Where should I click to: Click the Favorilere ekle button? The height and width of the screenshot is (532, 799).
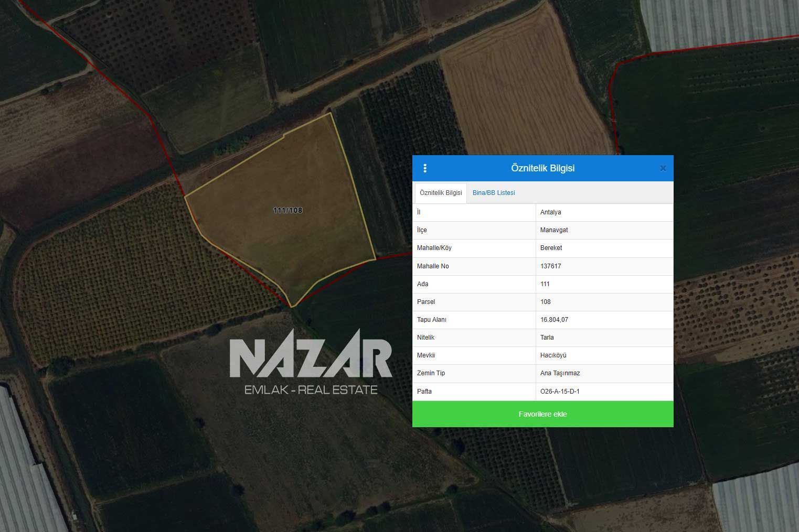click(x=542, y=414)
